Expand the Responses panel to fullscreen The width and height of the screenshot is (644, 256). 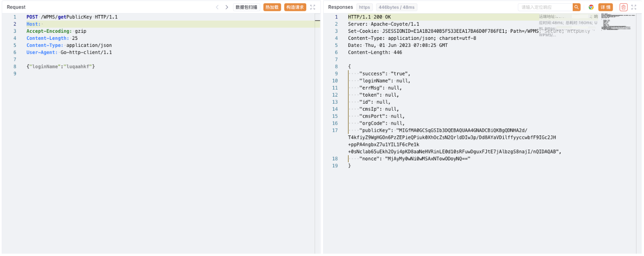(634, 7)
